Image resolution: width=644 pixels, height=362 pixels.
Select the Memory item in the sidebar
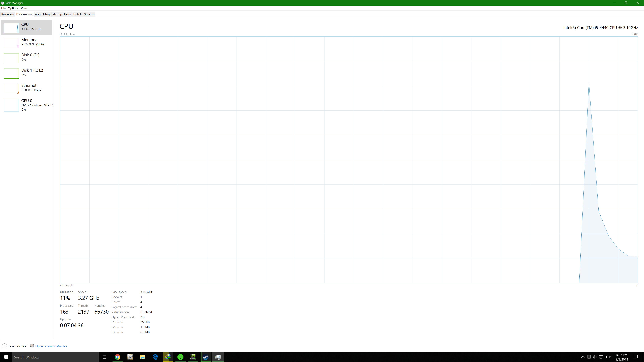27,43
